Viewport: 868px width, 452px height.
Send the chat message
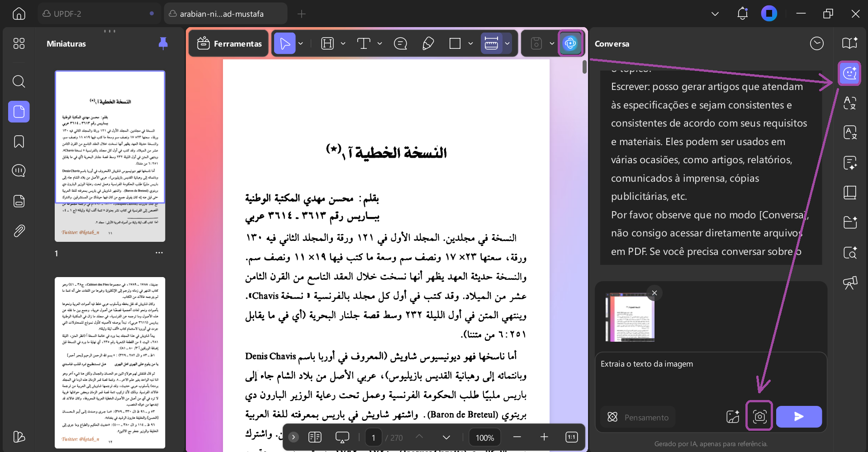click(x=799, y=416)
